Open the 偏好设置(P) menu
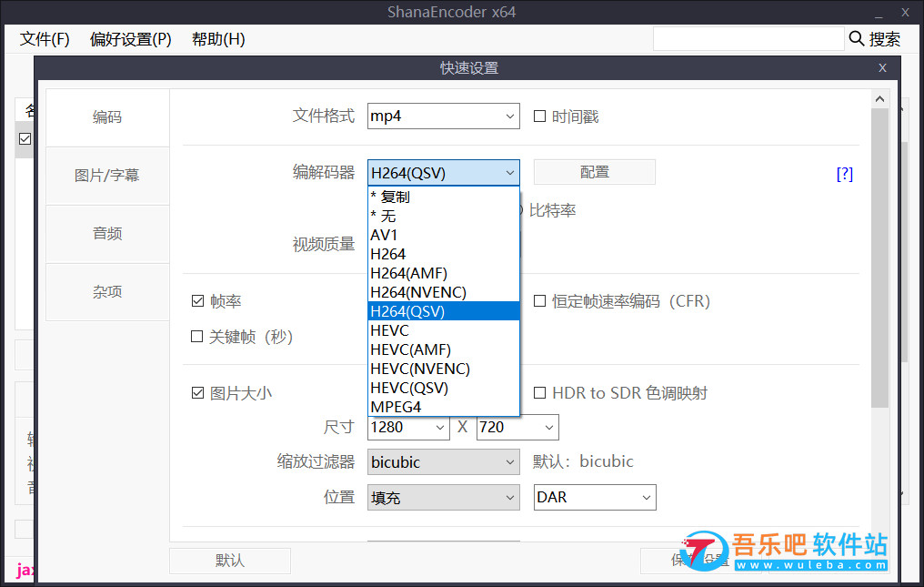 click(130, 39)
